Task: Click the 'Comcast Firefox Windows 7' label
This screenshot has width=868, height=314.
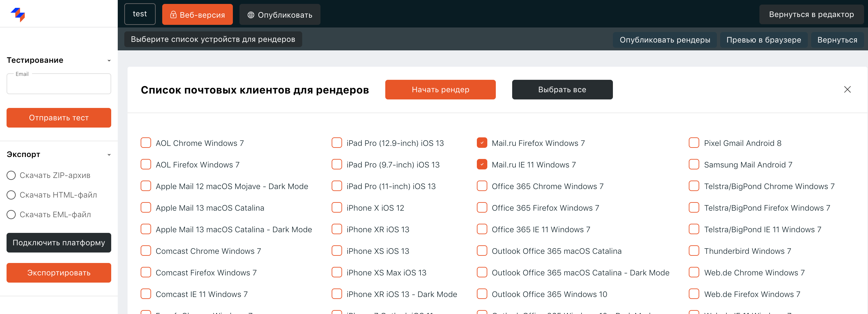Action: tap(206, 272)
